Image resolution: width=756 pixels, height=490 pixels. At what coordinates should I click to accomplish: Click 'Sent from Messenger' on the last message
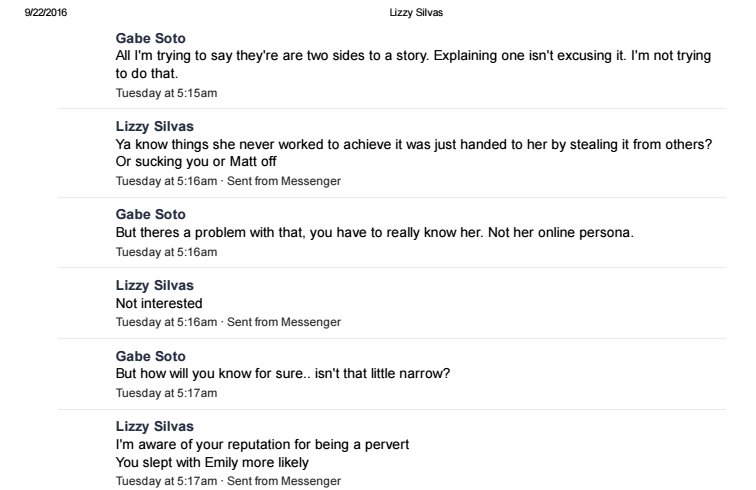click(x=284, y=481)
